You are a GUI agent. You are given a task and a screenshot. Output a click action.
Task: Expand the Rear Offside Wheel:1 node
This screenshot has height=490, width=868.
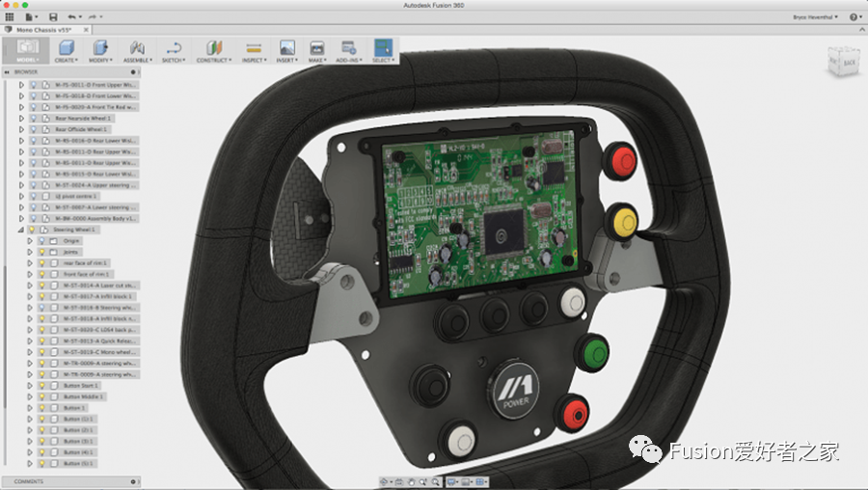tap(21, 129)
